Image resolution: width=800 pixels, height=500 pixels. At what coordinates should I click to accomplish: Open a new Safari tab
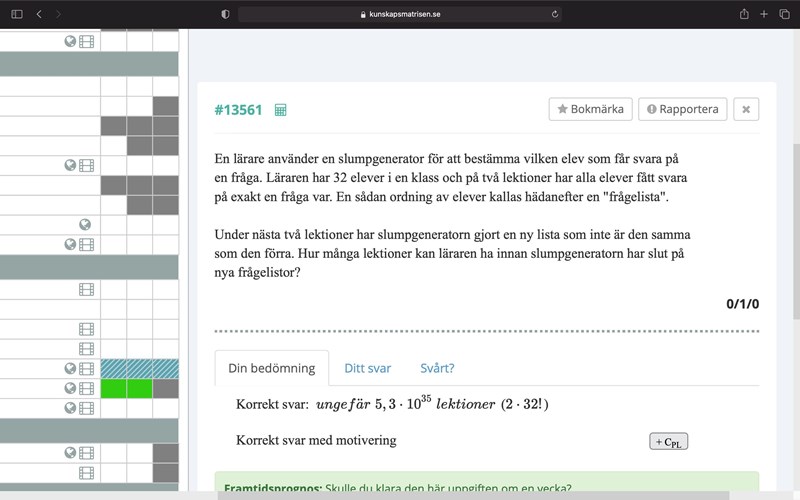764,14
